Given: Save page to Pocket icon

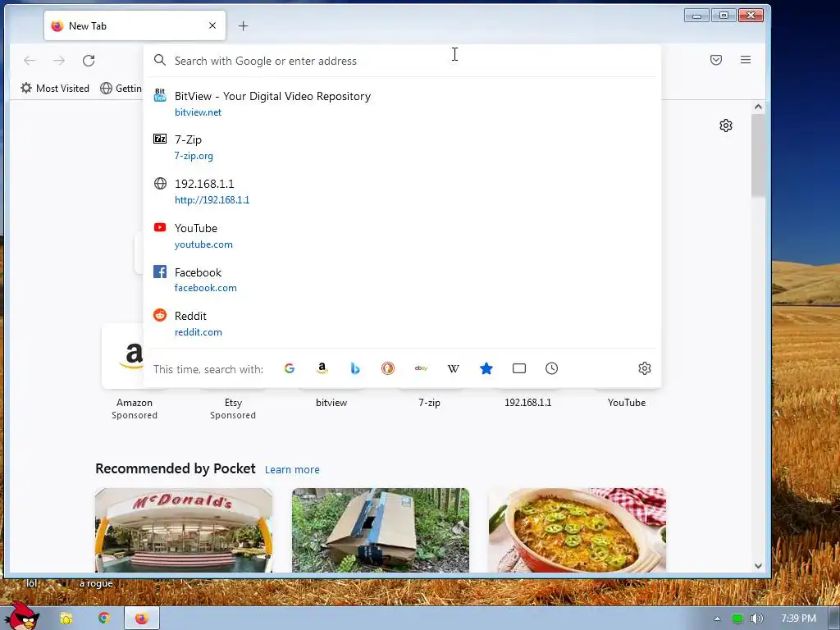Looking at the screenshot, I should (716, 60).
